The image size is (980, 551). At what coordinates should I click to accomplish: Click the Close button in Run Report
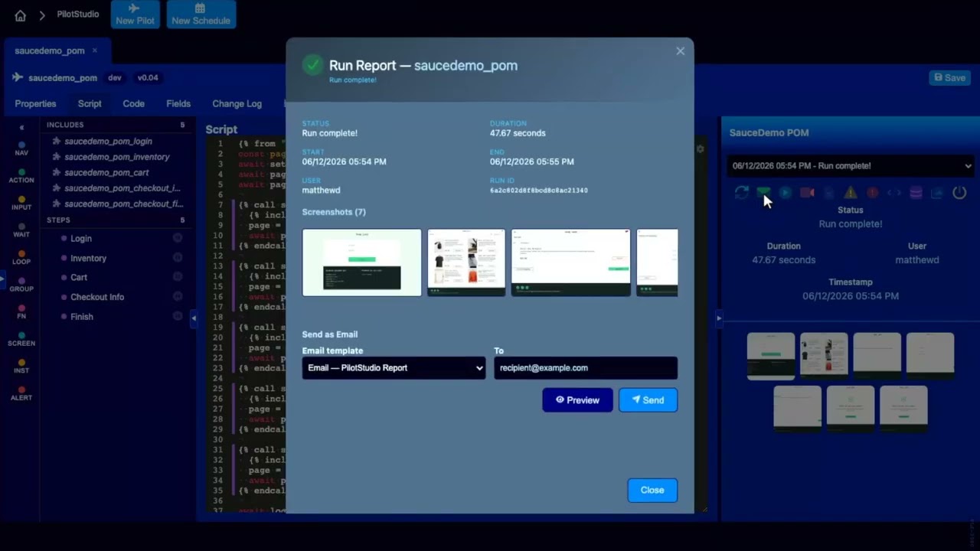coord(652,491)
